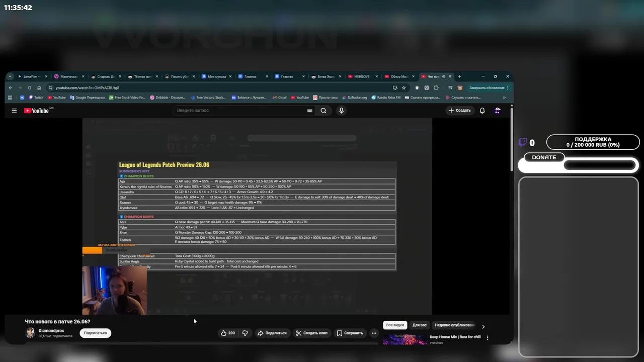Click the install app icon in address bar

[x=395, y=87]
